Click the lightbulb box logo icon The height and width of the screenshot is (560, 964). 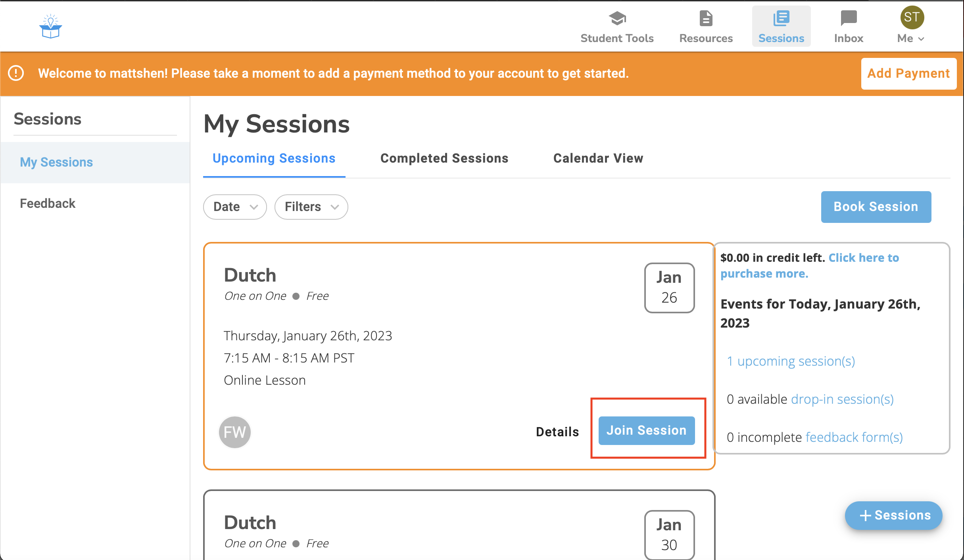tap(51, 27)
